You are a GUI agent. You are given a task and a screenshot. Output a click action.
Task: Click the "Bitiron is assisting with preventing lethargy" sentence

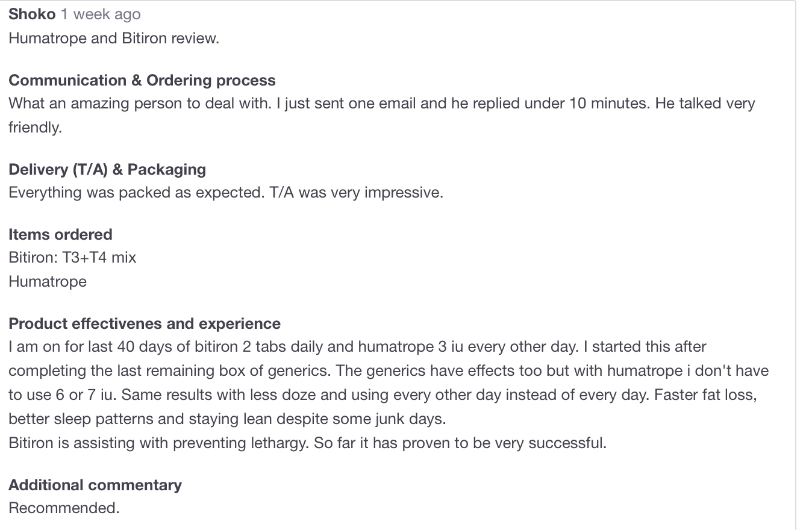(307, 443)
